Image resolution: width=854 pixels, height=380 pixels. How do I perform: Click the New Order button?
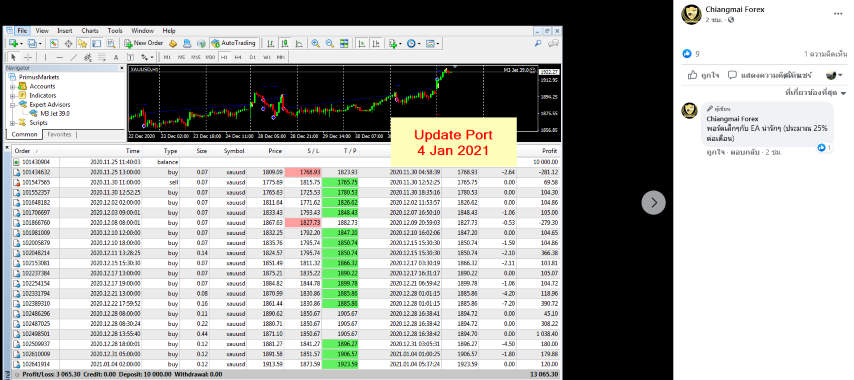pos(143,43)
